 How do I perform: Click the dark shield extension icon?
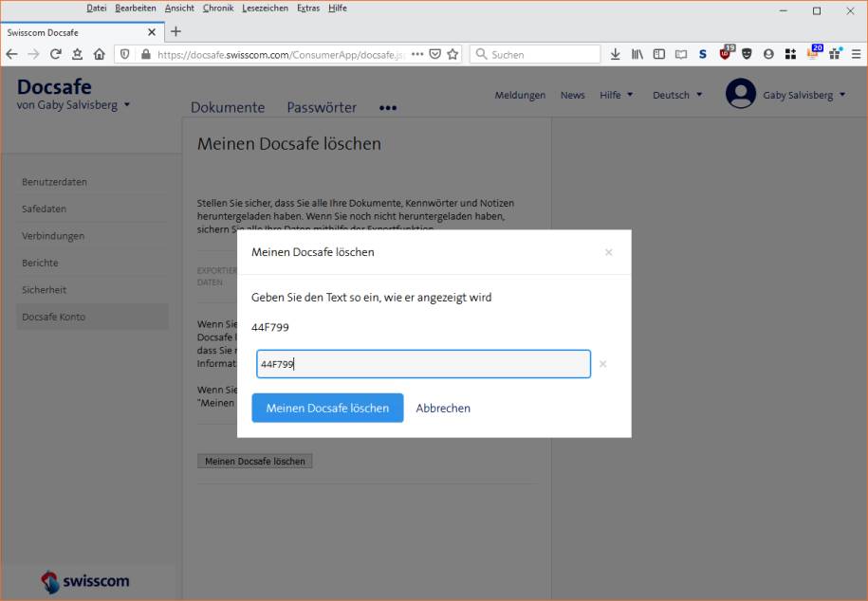point(747,54)
